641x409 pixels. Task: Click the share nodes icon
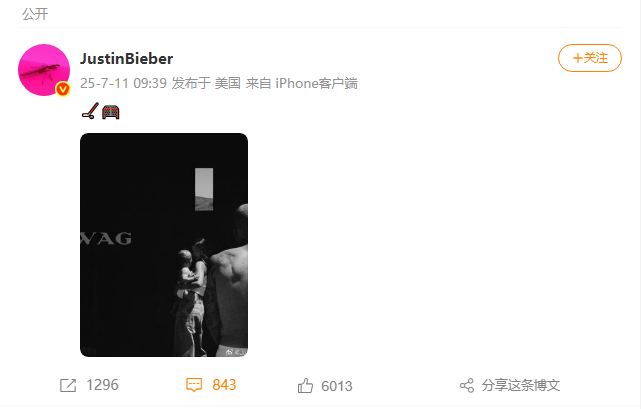point(467,385)
